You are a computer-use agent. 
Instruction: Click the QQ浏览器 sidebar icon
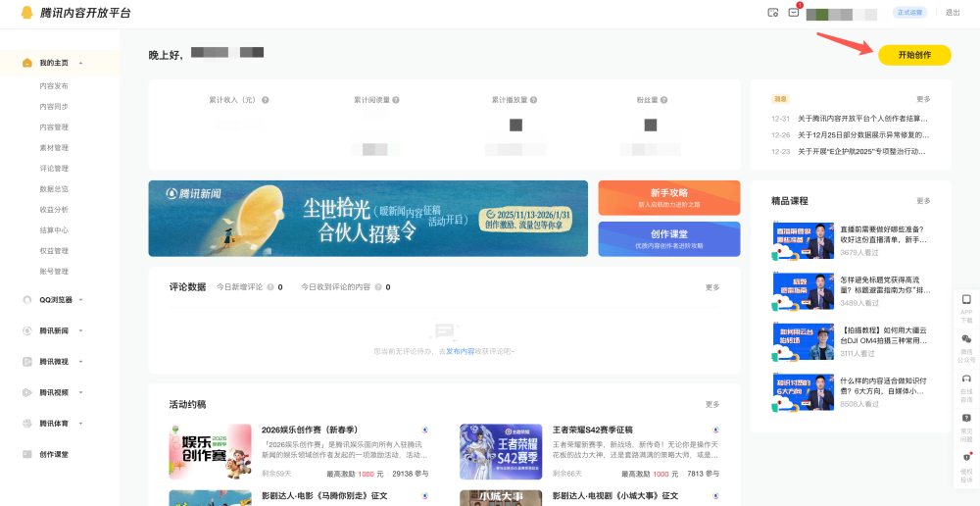pyautogui.click(x=26, y=300)
